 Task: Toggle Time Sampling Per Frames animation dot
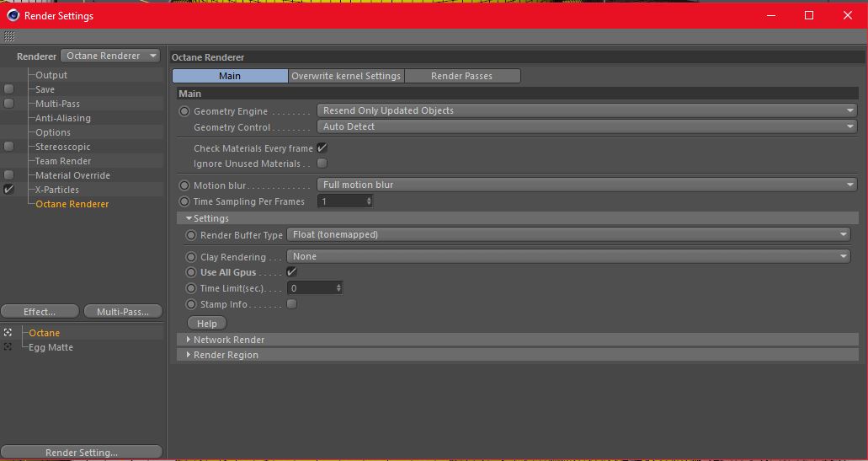point(184,201)
